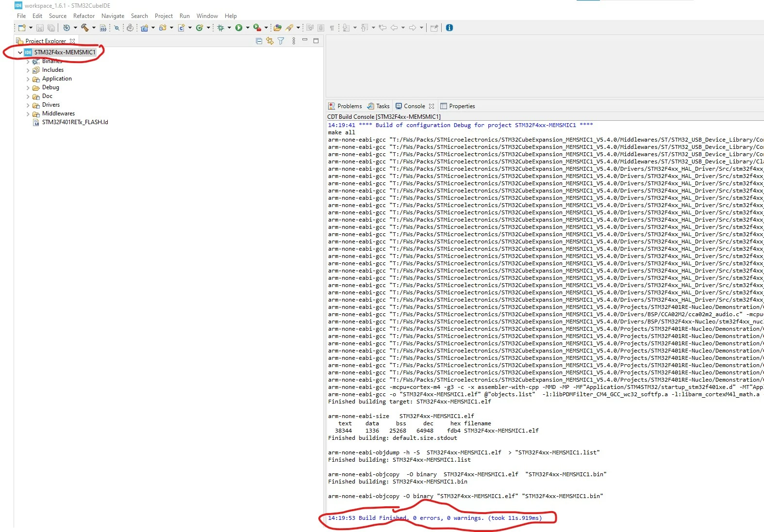The image size is (764, 532).
Task: Run the project with the green play icon
Action: [239, 28]
